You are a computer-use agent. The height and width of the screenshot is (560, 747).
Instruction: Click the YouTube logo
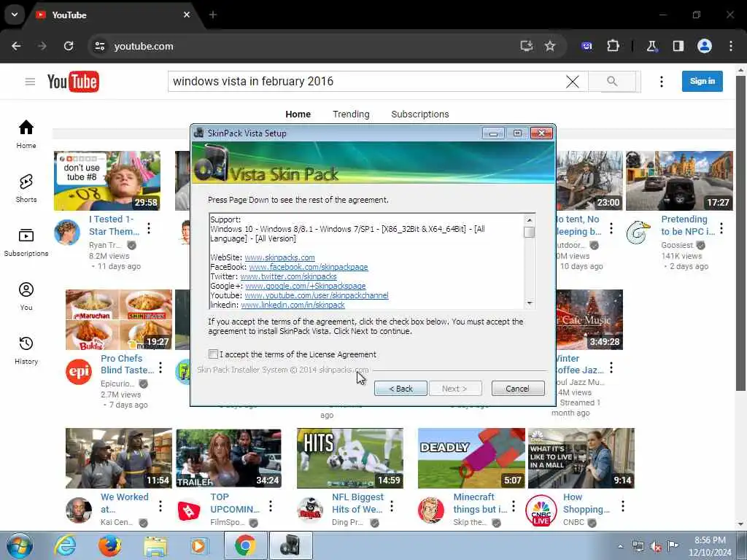click(x=73, y=82)
